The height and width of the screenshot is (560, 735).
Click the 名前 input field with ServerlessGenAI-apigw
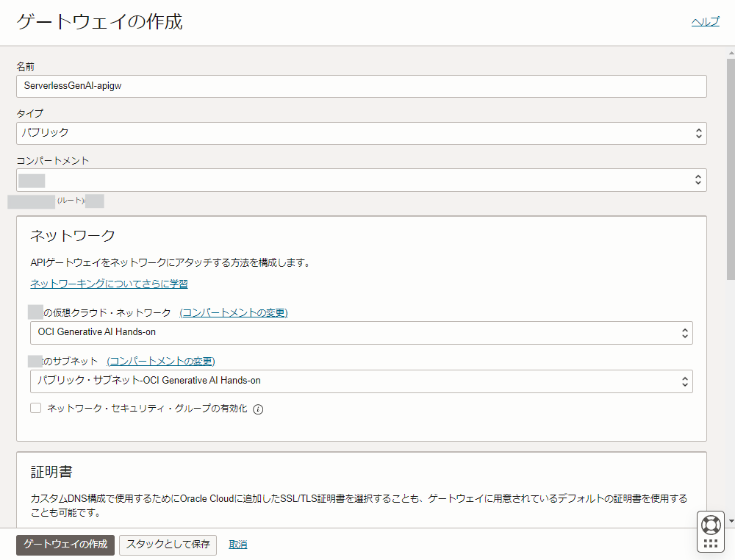point(362,86)
